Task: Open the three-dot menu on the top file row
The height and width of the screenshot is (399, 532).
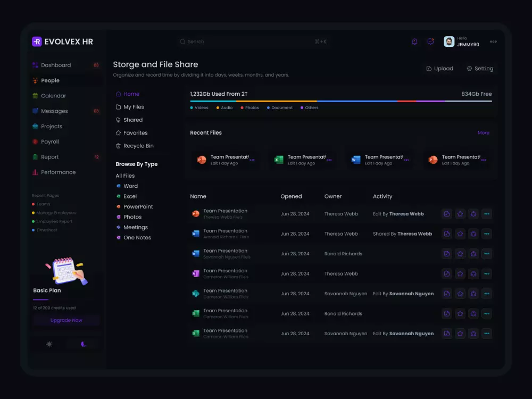Action: [487, 214]
